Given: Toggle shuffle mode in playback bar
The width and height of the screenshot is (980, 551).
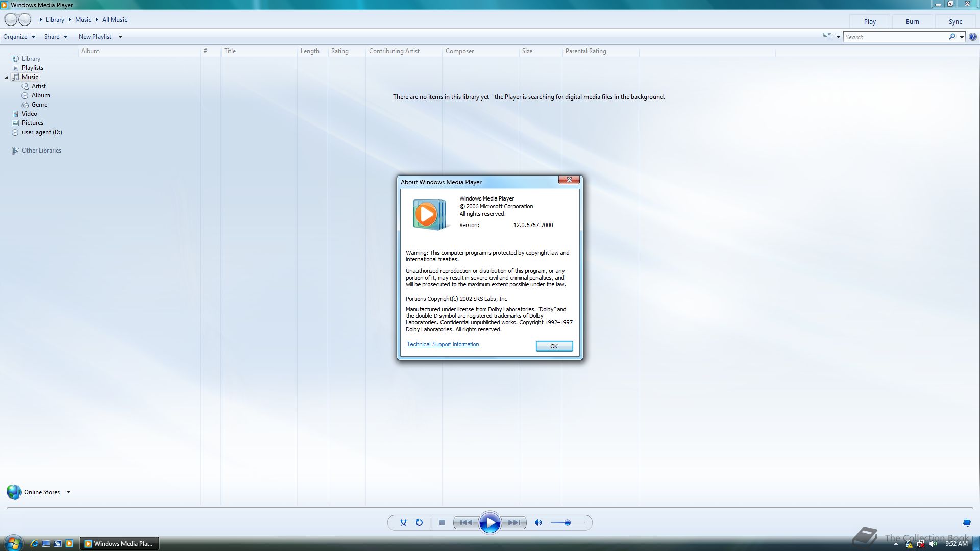Looking at the screenshot, I should click(x=403, y=523).
